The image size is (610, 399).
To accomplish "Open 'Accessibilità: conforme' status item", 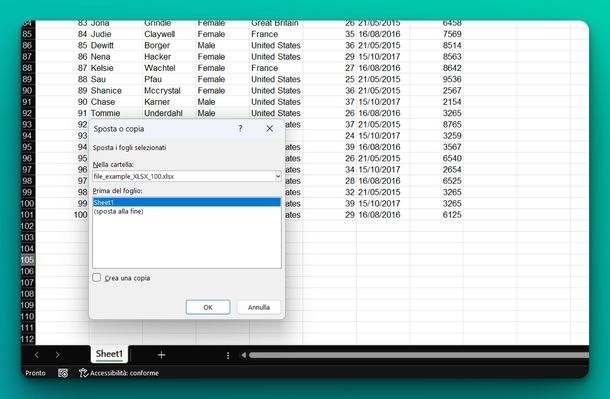I will 119,373.
